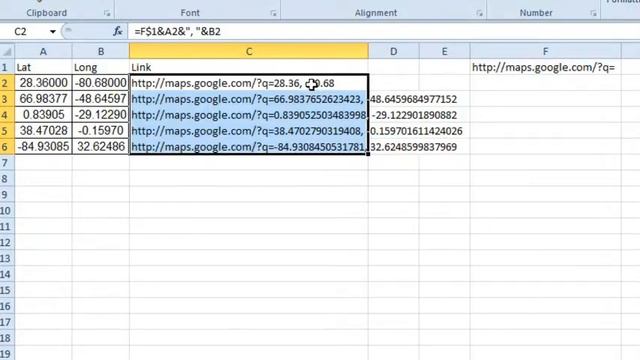Click the fill handle at selection corner
Image resolution: width=640 pixels, height=360 pixels.
pos(368,154)
